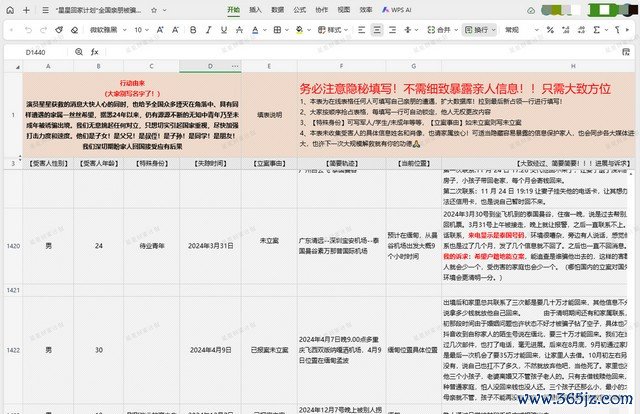Image resolution: width=640 pixels, height=414 pixels.
Task: Apply percent style format
Action: point(550,30)
